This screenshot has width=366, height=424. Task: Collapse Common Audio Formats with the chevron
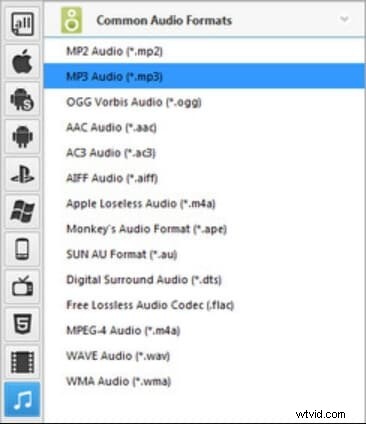[344, 19]
